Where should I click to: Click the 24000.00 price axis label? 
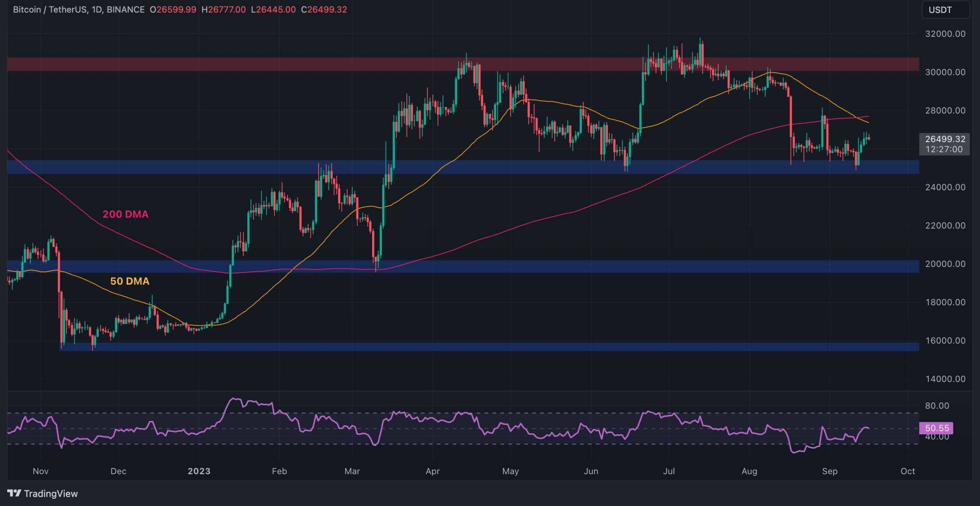[945, 187]
